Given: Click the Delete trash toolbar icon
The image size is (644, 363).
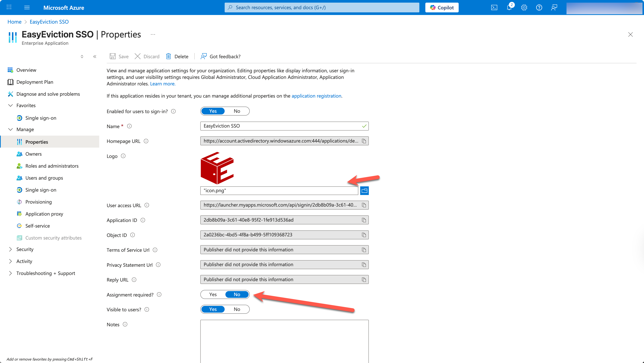Looking at the screenshot, I should click(168, 57).
